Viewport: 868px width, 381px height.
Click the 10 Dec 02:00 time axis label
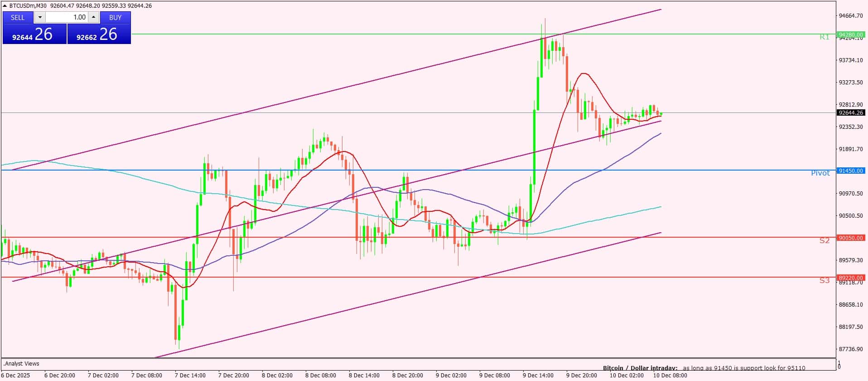(x=627, y=375)
